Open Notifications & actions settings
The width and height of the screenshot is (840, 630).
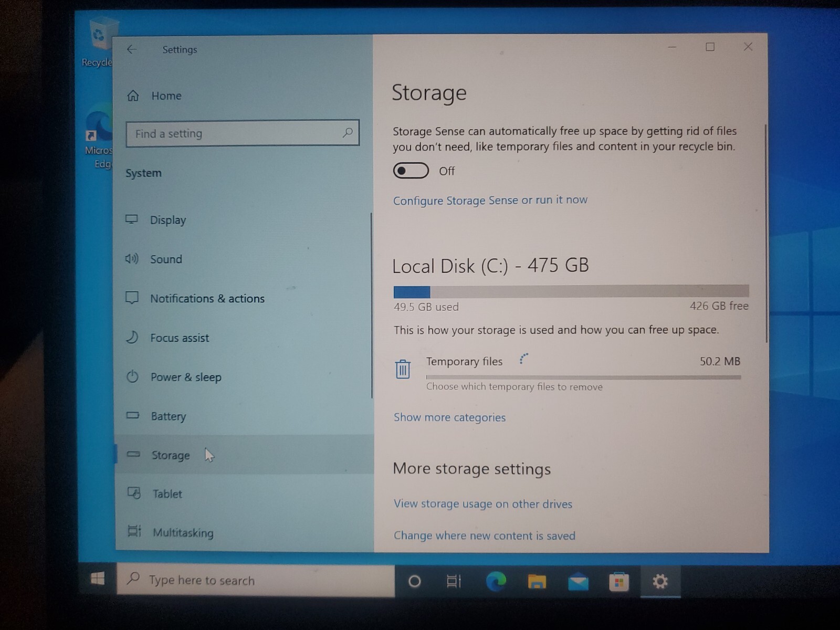point(243,298)
